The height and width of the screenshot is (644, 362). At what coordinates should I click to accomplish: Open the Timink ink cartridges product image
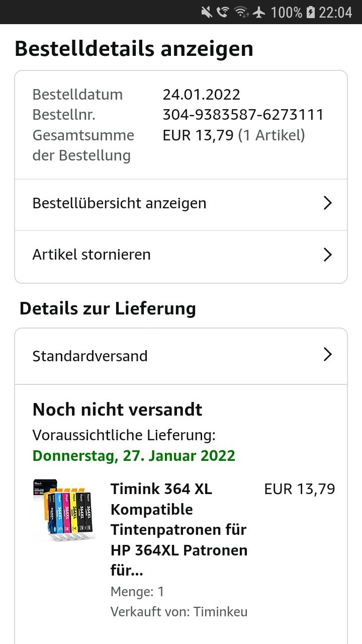click(x=64, y=510)
